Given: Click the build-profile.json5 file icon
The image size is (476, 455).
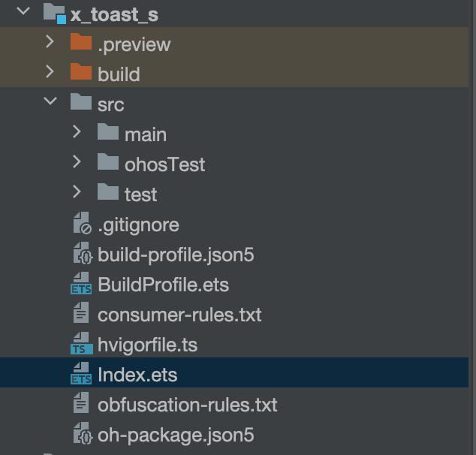Looking at the screenshot, I should coord(81,255).
